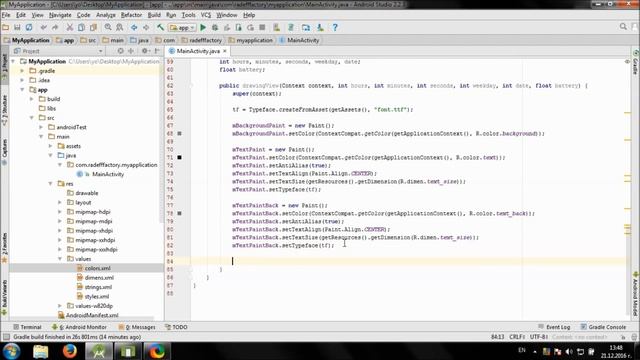Click Windows Start button
The width and height of the screenshot is (640, 360).
click(x=11, y=351)
